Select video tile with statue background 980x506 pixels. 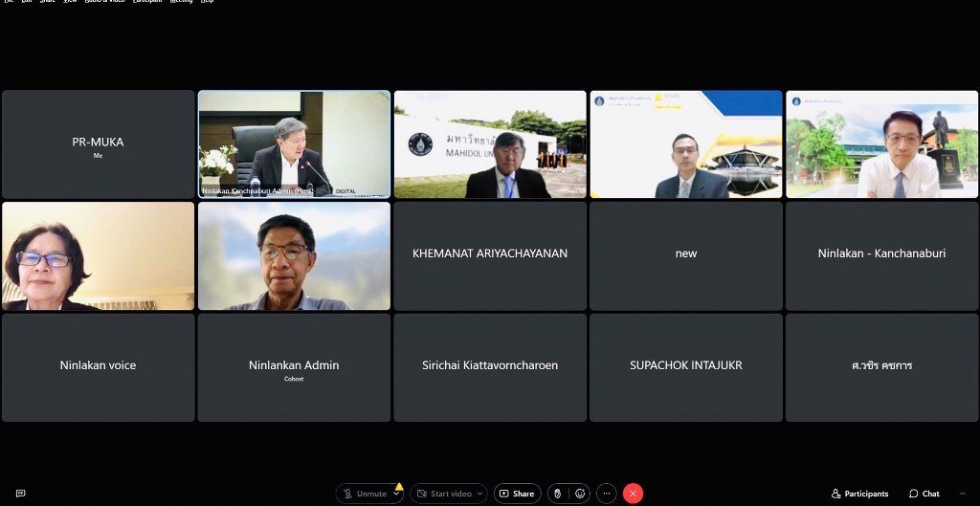click(881, 144)
